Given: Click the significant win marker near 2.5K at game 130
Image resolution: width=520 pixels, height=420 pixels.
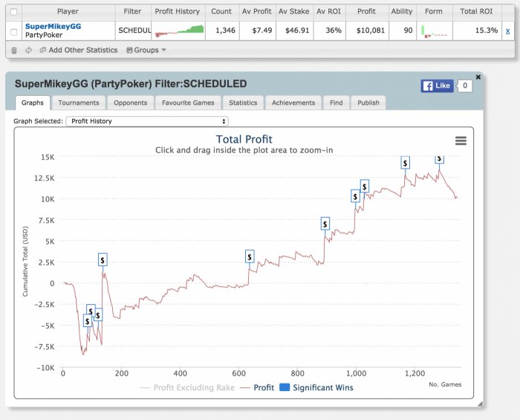Looking at the screenshot, I should tap(103, 259).
